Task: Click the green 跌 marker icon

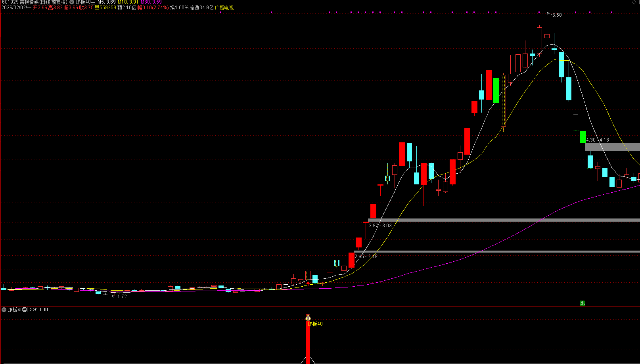Action: point(583,303)
